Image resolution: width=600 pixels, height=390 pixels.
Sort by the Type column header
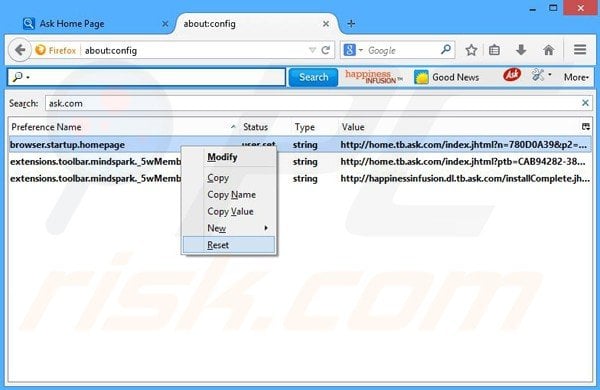coord(315,127)
